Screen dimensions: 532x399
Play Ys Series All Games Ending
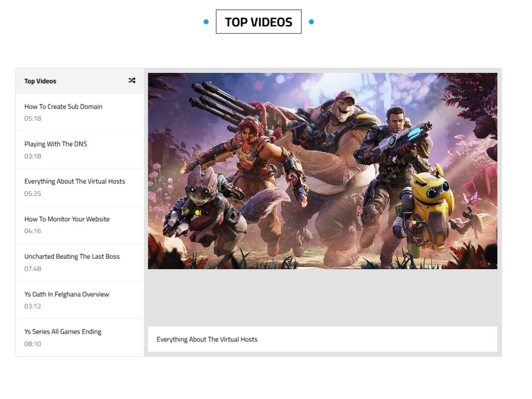click(x=80, y=338)
